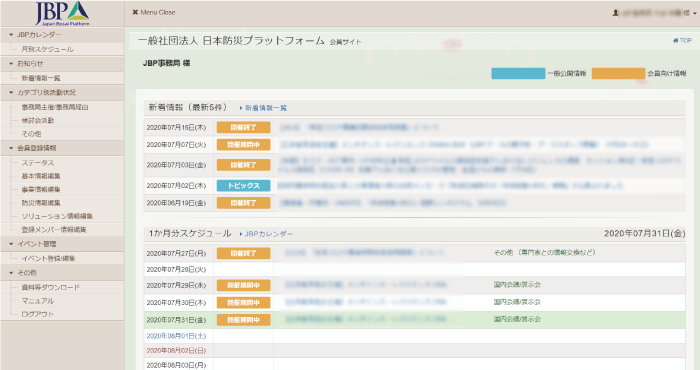
Task: Go to TOP via the home icon link
Action: (x=682, y=40)
